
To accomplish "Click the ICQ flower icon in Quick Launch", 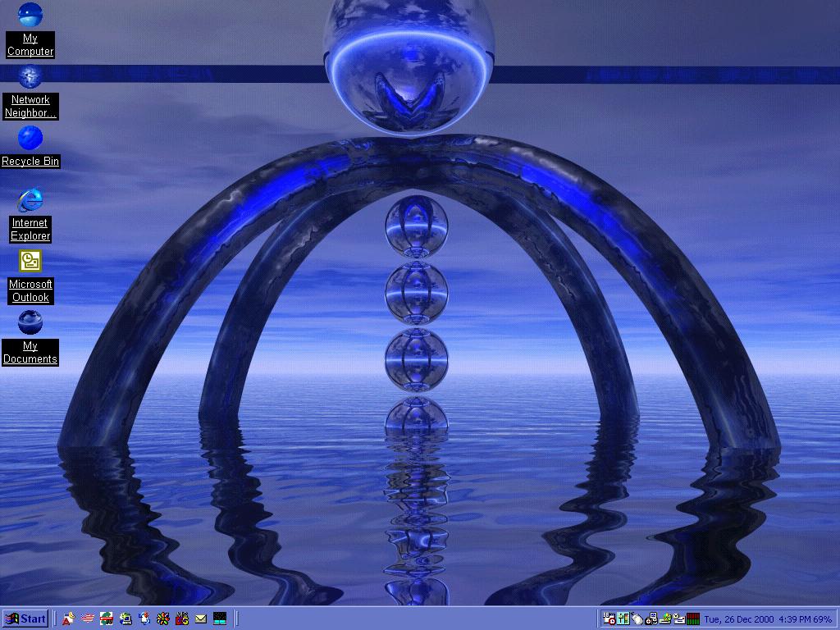I will tap(163, 619).
